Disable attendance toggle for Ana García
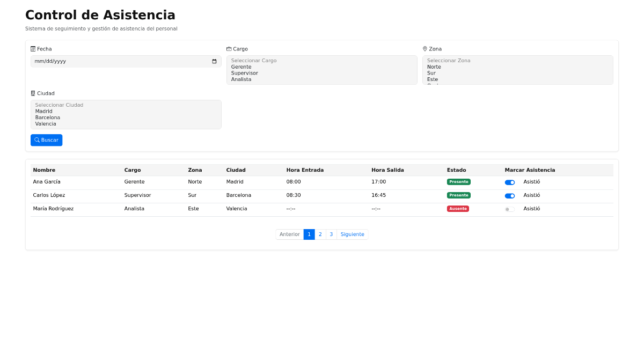The image size is (644, 338). click(x=509, y=182)
